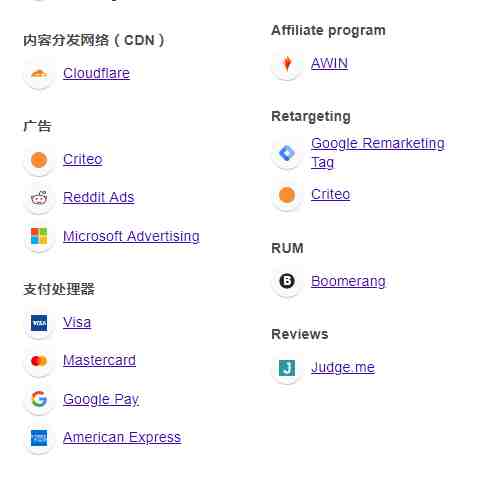Click the Cloudflare cloud icon
This screenshot has height=479, width=485.
click(x=39, y=74)
